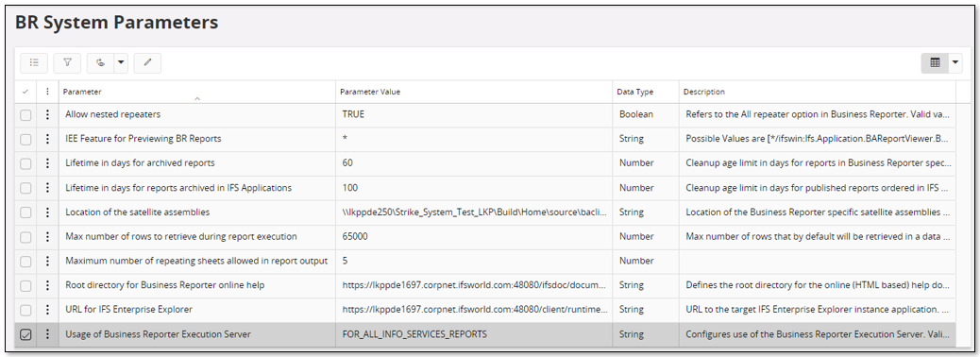Open three-dot menu for Lifetime in days for archived reports

[x=47, y=163]
